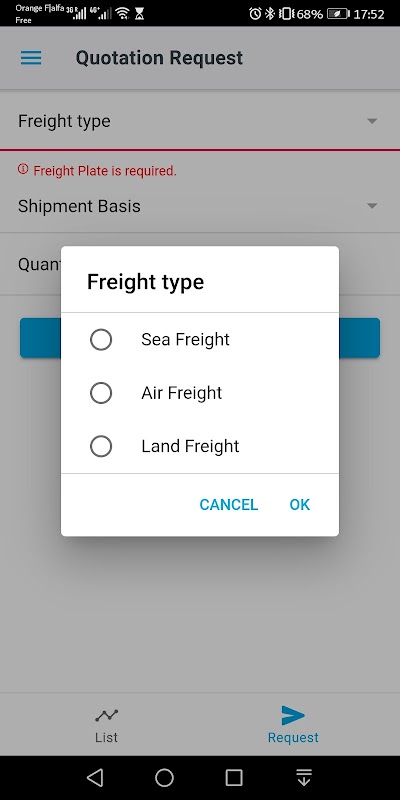This screenshot has width=400, height=800.
Task: Tap the Request paper-plane icon
Action: (x=293, y=715)
